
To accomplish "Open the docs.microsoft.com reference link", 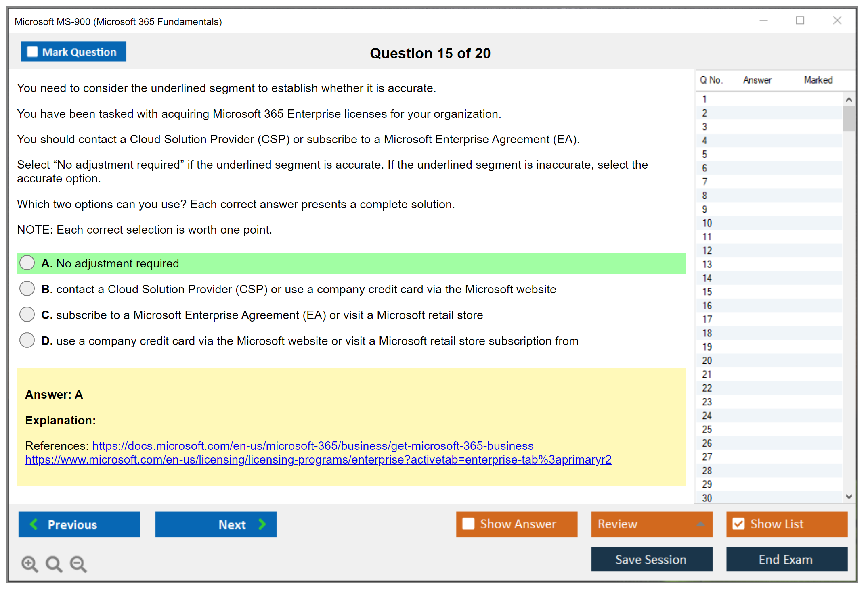I will pos(312,446).
